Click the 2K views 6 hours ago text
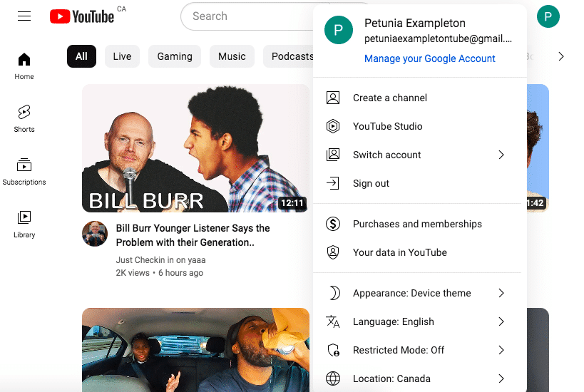The width and height of the screenshot is (584, 392). click(x=160, y=273)
